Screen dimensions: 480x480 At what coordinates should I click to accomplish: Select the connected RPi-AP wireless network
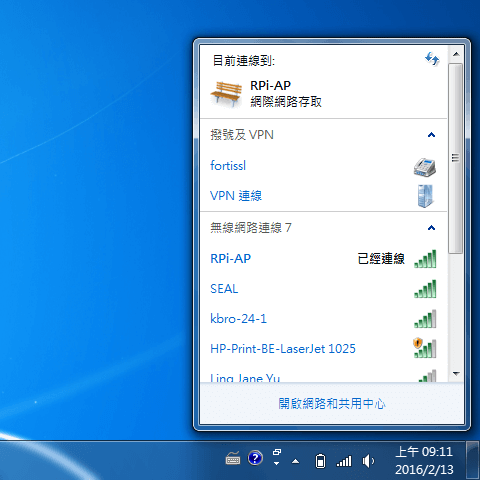click(x=323, y=259)
